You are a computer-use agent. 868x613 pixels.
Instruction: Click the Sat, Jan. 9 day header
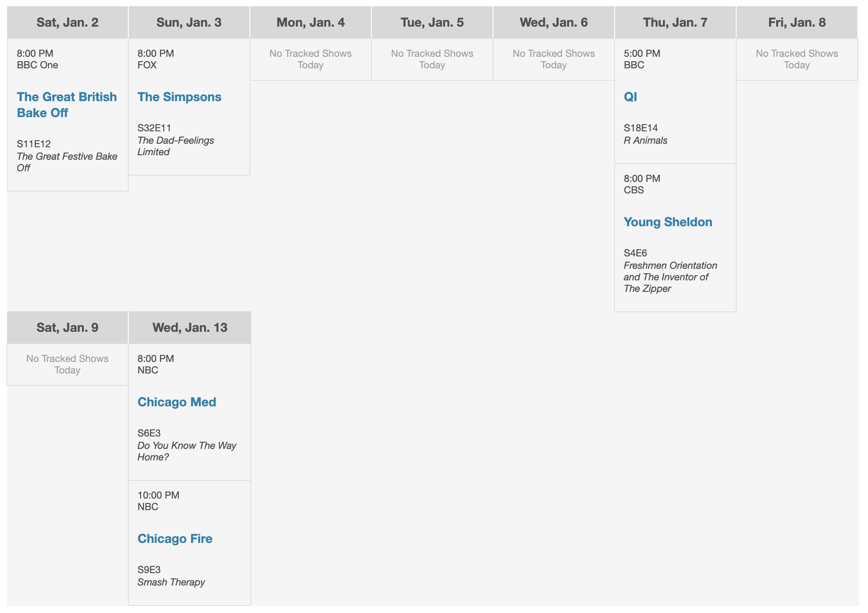(67, 327)
